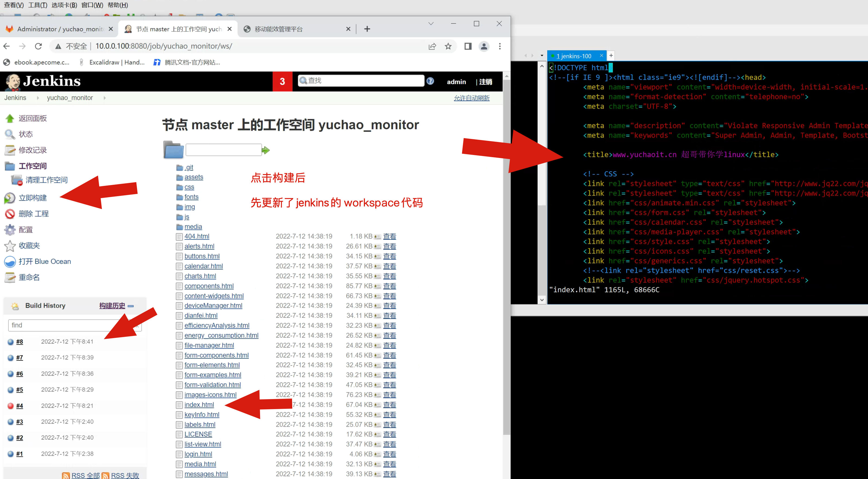Image resolution: width=868 pixels, height=479 pixels.
Task: Expand the yuchao_monitor breadcrumb arrow
Action: (x=105, y=98)
